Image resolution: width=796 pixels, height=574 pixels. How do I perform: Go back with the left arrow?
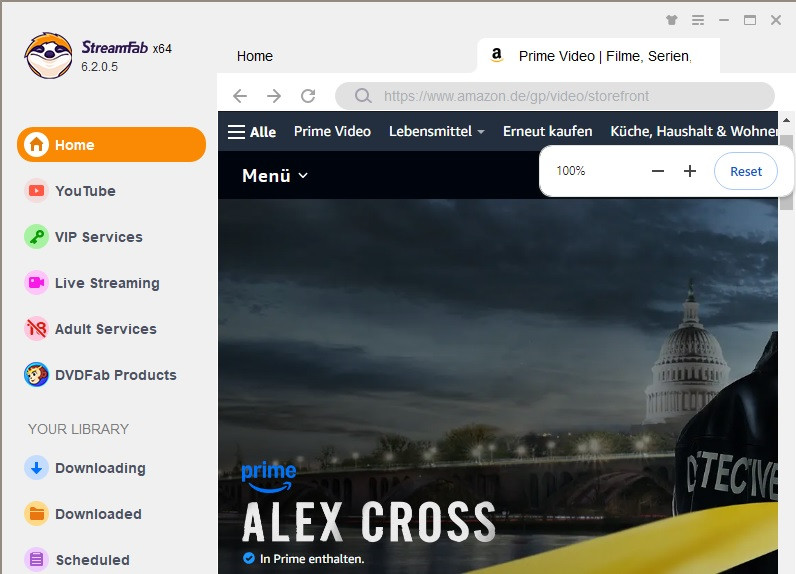click(240, 95)
